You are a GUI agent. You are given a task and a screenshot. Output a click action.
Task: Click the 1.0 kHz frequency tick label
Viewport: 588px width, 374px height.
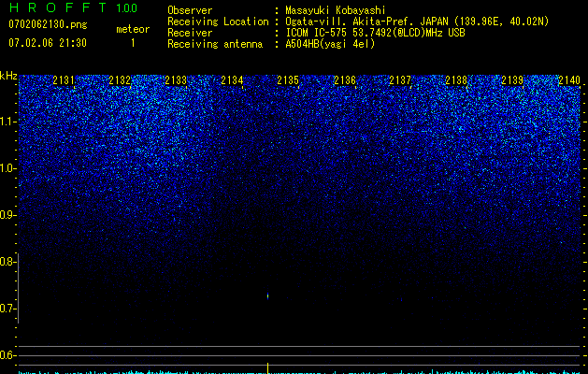pyautogui.click(x=7, y=168)
